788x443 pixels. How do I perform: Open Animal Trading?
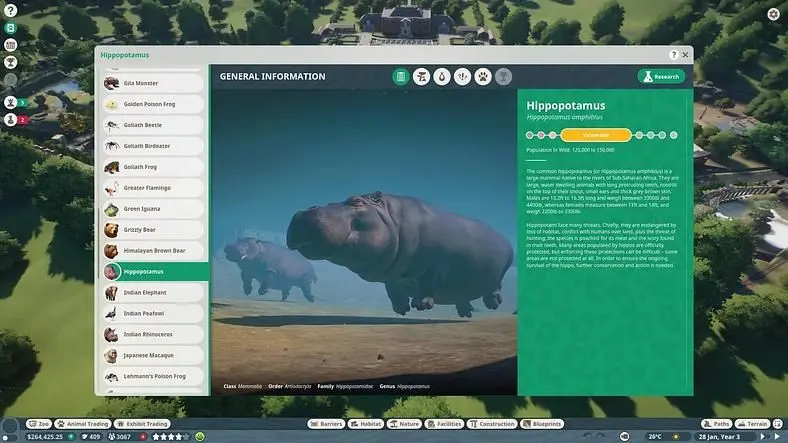83,424
